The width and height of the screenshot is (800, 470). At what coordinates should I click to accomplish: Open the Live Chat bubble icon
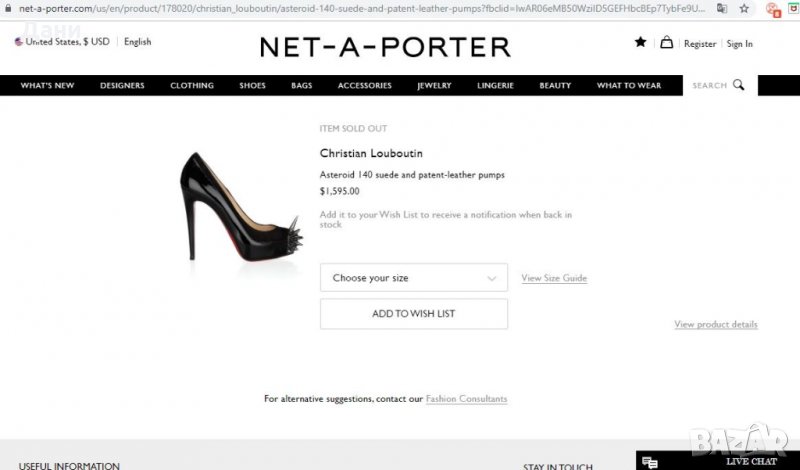(649, 462)
